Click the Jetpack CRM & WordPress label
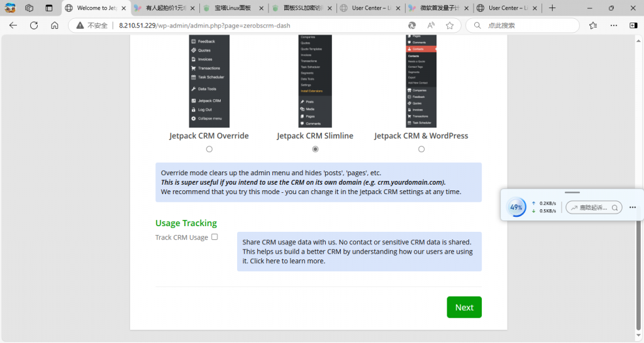The height and width of the screenshot is (343, 644). coord(421,136)
